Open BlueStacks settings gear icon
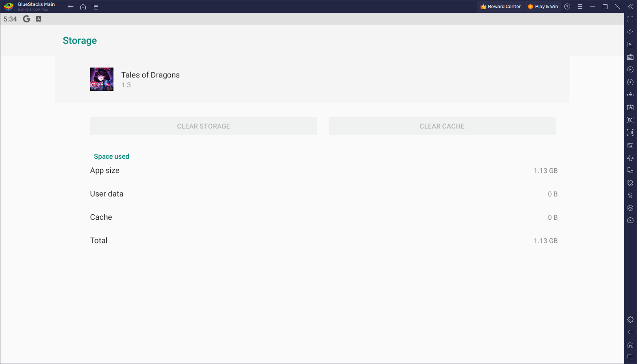This screenshot has height=364, width=637. tap(630, 320)
